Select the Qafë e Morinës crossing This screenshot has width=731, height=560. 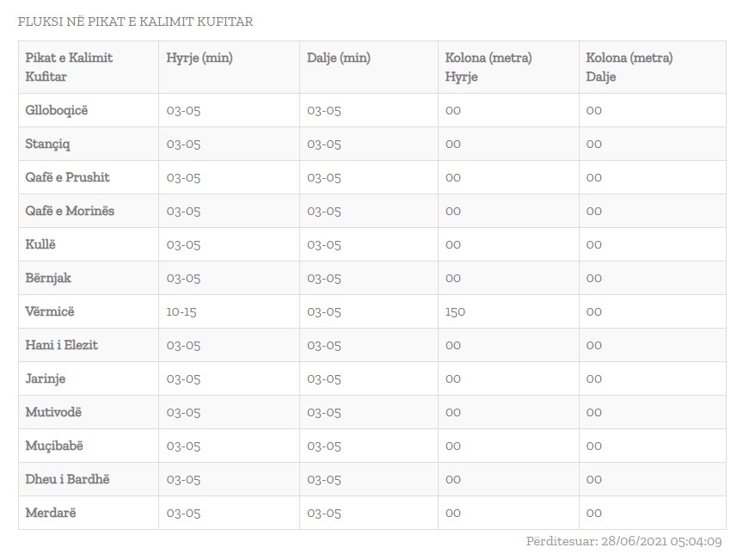click(x=70, y=211)
